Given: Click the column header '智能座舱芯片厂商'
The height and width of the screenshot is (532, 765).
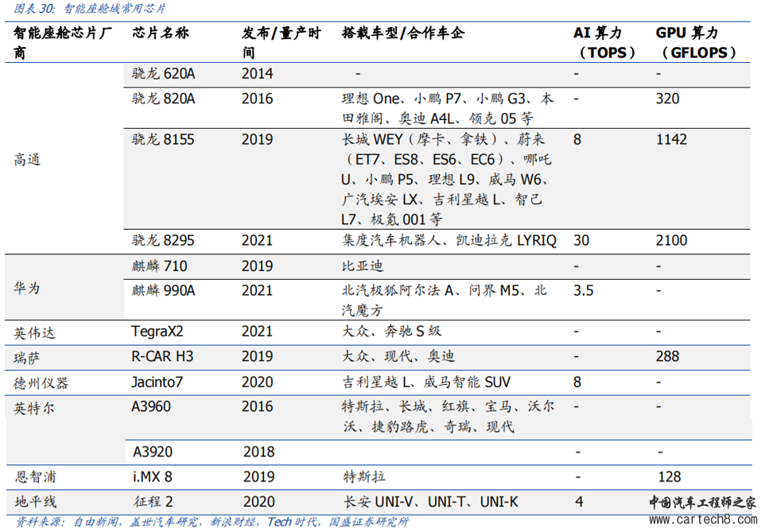Looking at the screenshot, I should [63, 42].
